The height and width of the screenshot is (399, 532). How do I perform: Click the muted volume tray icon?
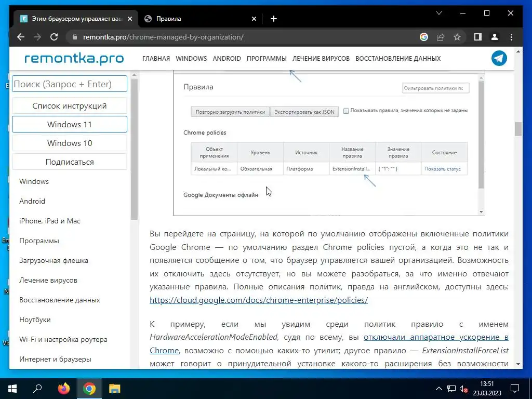tap(464, 389)
